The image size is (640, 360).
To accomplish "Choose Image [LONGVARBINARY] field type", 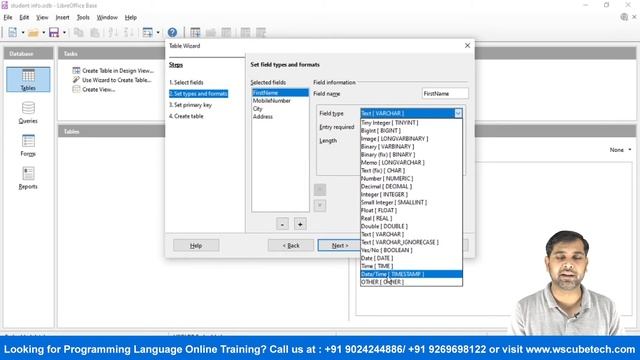I will pos(411,138).
